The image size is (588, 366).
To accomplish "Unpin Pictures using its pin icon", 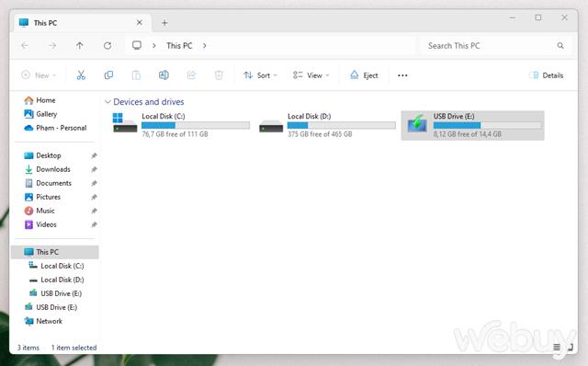I will 94,197.
